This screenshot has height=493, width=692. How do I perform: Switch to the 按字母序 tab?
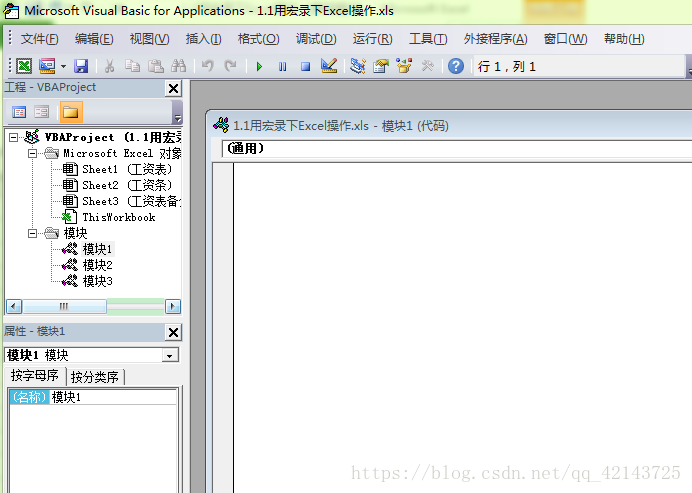[35, 376]
